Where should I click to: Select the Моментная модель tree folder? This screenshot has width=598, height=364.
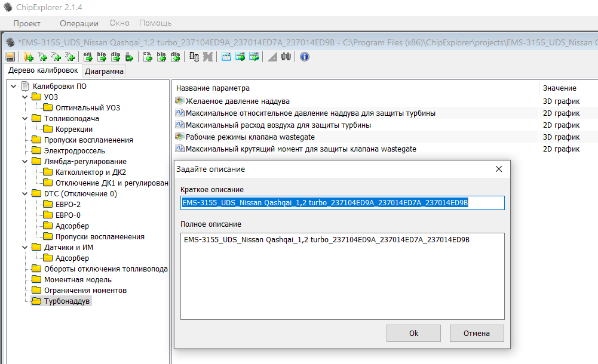(78, 279)
